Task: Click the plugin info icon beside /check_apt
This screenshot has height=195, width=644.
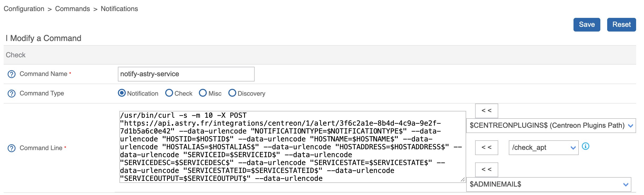Action: click(585, 146)
